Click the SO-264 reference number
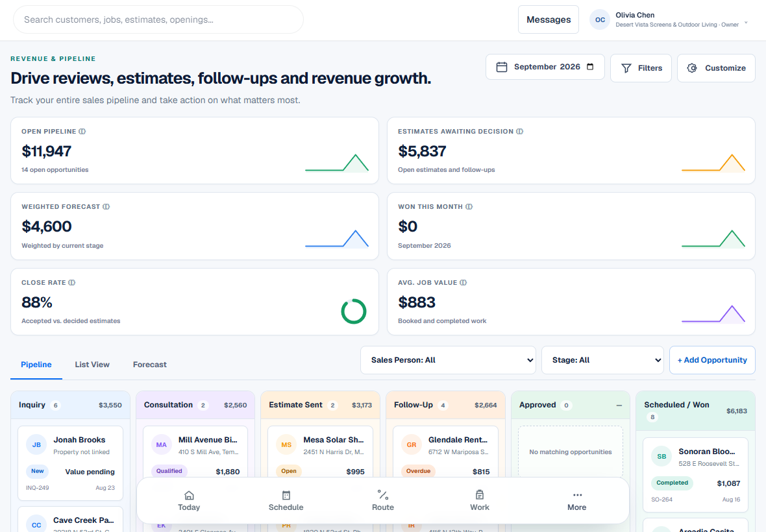Screen dimensions: 766x532 coord(662,500)
